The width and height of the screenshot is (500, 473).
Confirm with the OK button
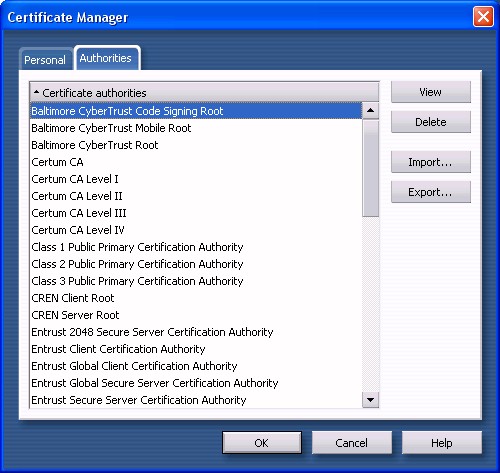(262, 443)
